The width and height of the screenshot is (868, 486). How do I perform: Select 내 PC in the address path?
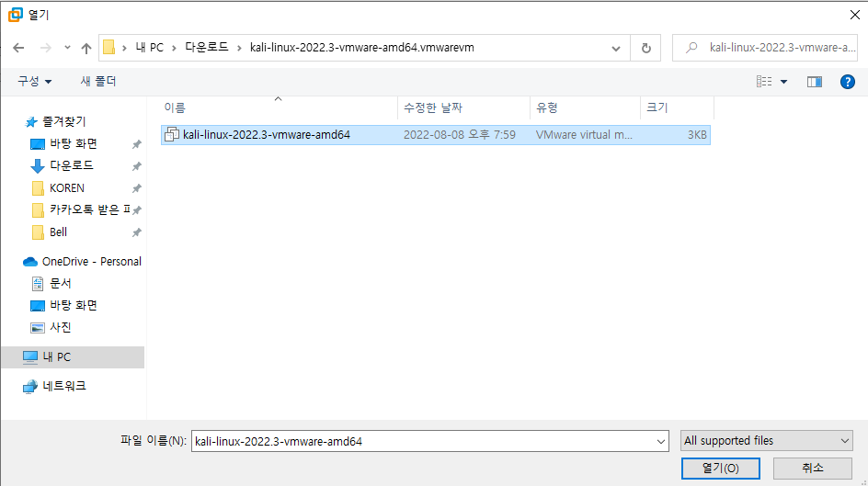pos(150,48)
